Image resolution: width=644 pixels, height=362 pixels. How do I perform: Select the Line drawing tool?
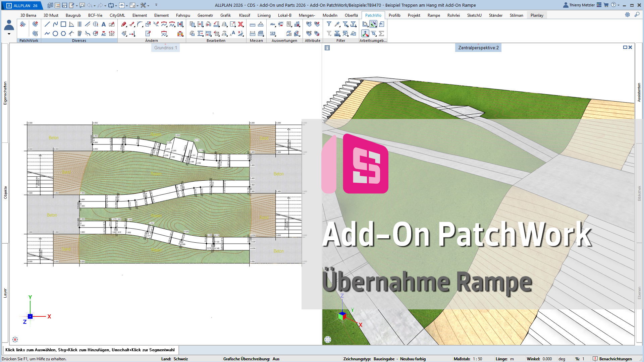[47, 24]
